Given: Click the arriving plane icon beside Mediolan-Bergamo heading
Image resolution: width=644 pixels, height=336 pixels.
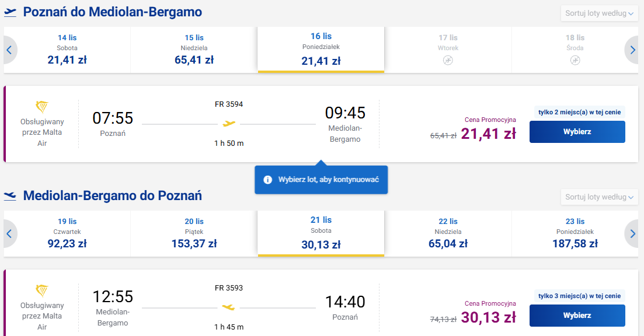Looking at the screenshot, I should click(x=11, y=196).
